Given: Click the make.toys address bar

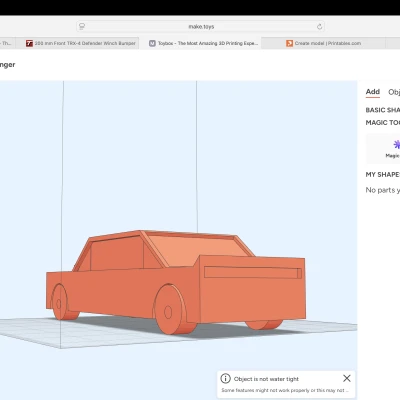Looking at the screenshot, I should pyautogui.click(x=201, y=27).
